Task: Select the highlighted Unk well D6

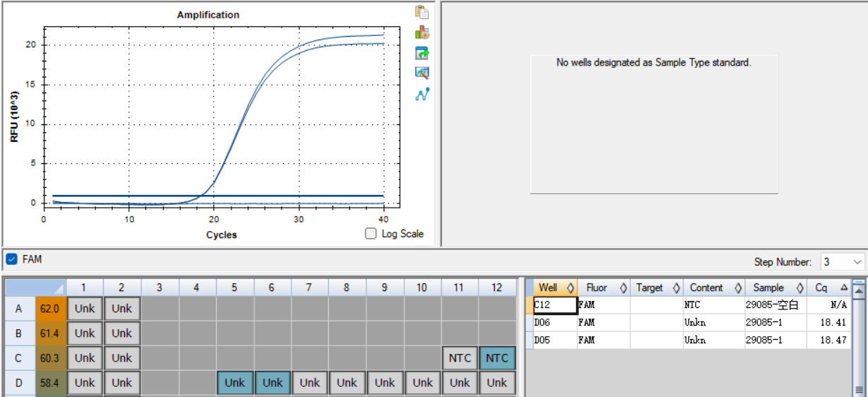Action: point(272,383)
